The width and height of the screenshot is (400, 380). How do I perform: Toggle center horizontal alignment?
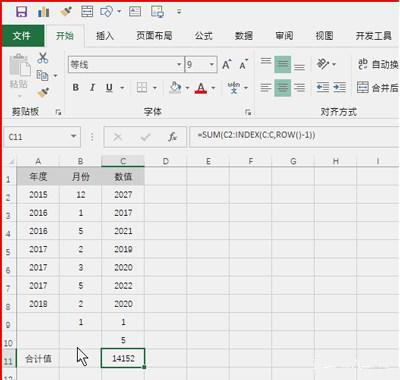point(283,88)
